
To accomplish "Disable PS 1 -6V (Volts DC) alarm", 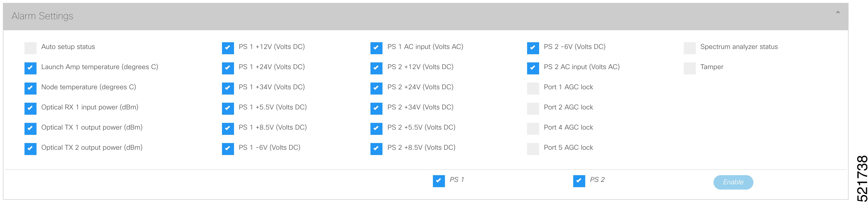I will (x=228, y=149).
